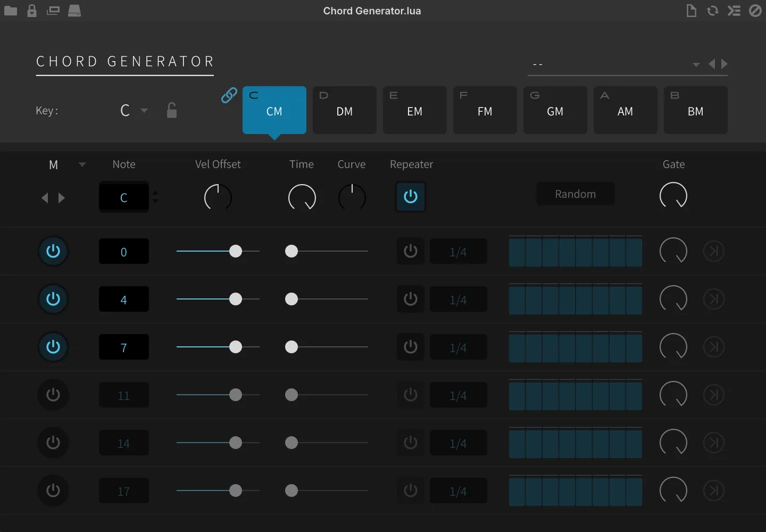The height and width of the screenshot is (532, 766).
Task: Select previous chord type with left arrow under M
Action: click(x=45, y=198)
